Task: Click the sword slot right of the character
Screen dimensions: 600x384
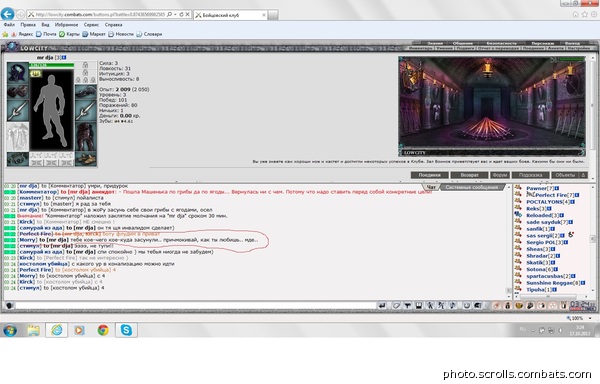Action: 86,111
